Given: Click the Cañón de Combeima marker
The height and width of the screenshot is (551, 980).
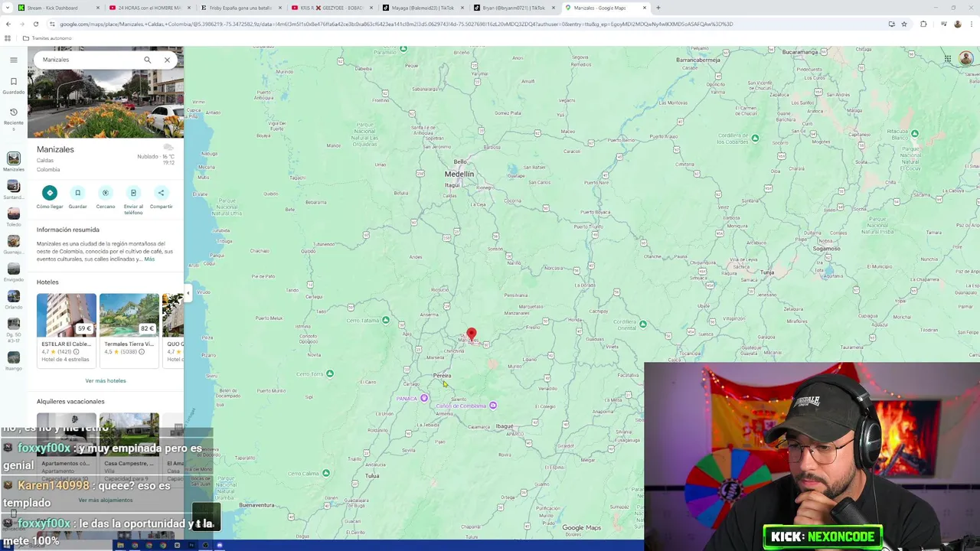Looking at the screenshot, I should (x=493, y=406).
